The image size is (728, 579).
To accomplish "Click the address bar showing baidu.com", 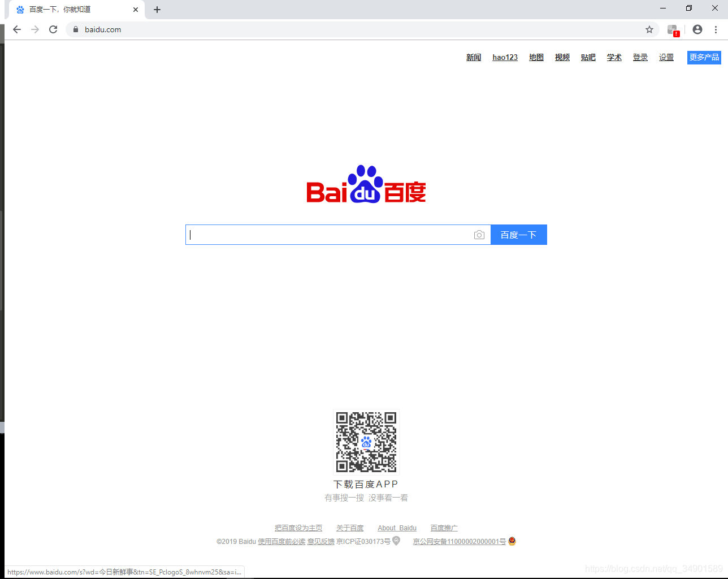I will tap(362, 29).
